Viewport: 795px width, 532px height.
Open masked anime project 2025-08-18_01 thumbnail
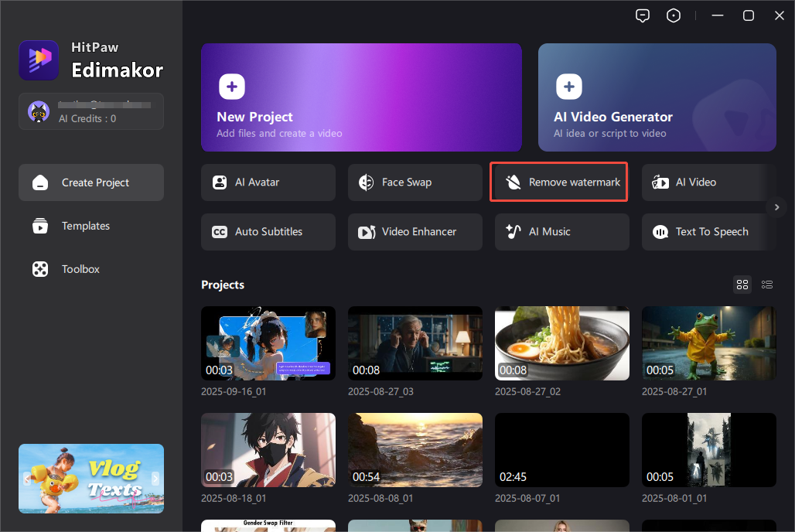coord(268,450)
